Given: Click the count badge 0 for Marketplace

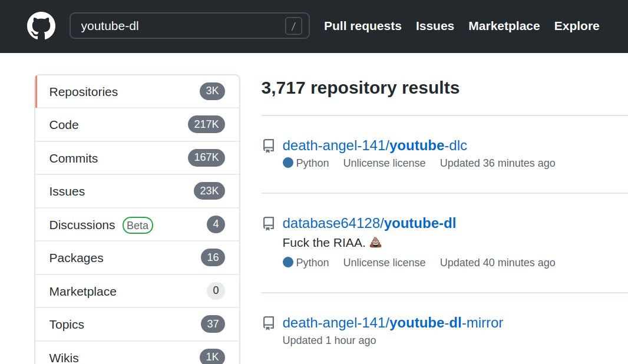Looking at the screenshot, I should pyautogui.click(x=216, y=290).
